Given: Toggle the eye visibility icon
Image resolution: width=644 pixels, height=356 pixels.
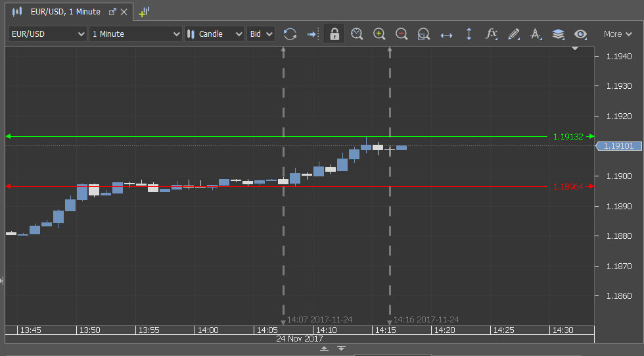Looking at the screenshot, I should coord(580,34).
